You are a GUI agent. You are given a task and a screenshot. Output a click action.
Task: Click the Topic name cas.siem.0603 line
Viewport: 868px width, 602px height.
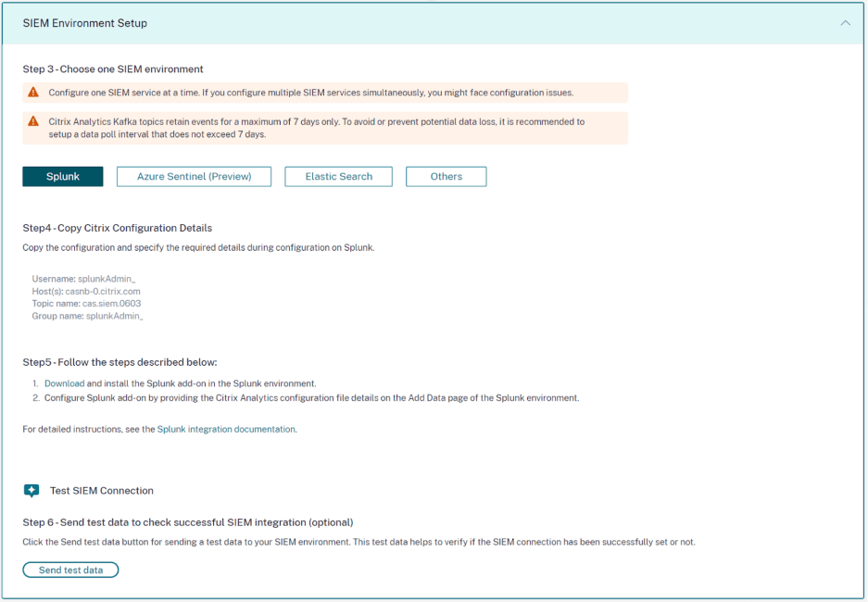click(86, 304)
